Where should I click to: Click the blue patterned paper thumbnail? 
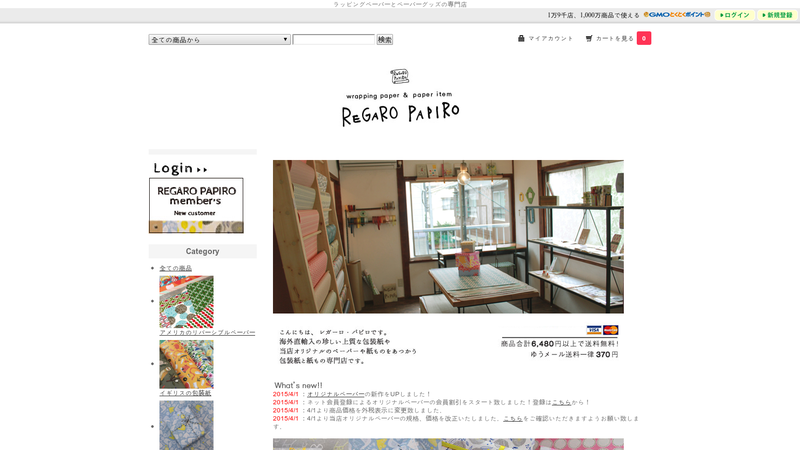tap(186, 425)
